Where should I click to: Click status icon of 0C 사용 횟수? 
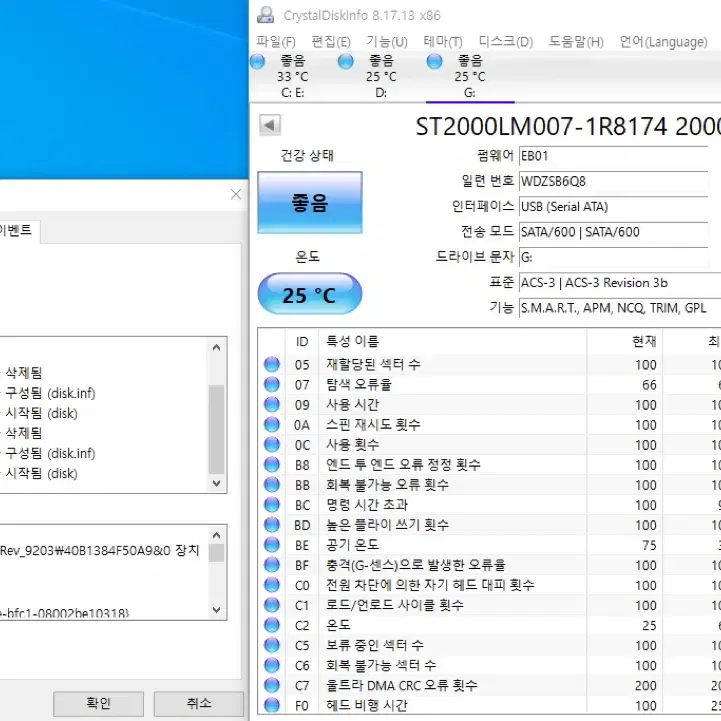pyautogui.click(x=272, y=444)
